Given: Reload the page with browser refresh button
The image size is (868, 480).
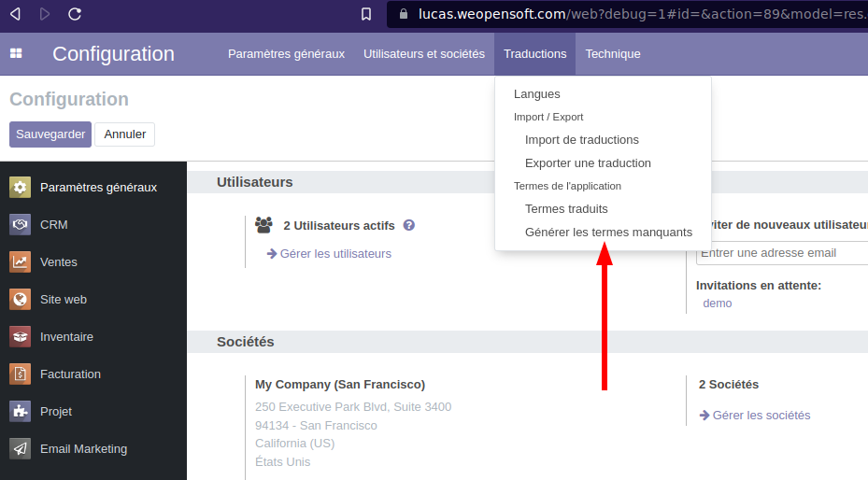Looking at the screenshot, I should [75, 14].
